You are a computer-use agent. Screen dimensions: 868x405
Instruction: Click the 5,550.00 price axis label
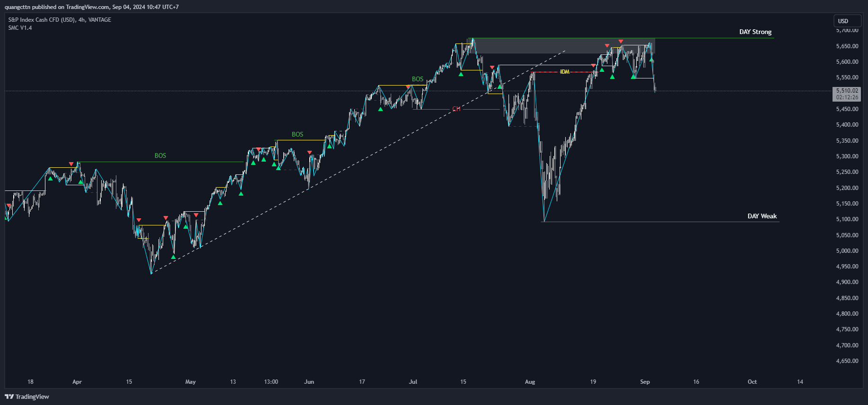pyautogui.click(x=847, y=78)
